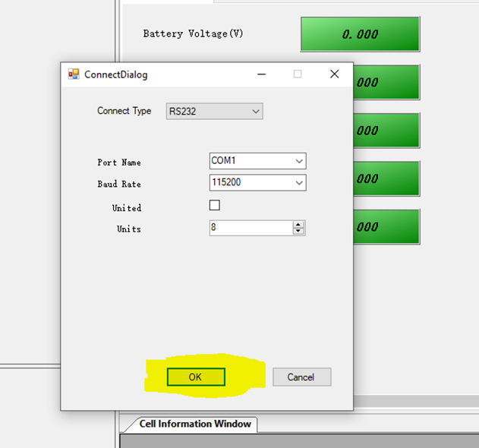Screen dimensions: 479x448
Task: Click the Battery Voltage(V) label
Action: pos(193,33)
